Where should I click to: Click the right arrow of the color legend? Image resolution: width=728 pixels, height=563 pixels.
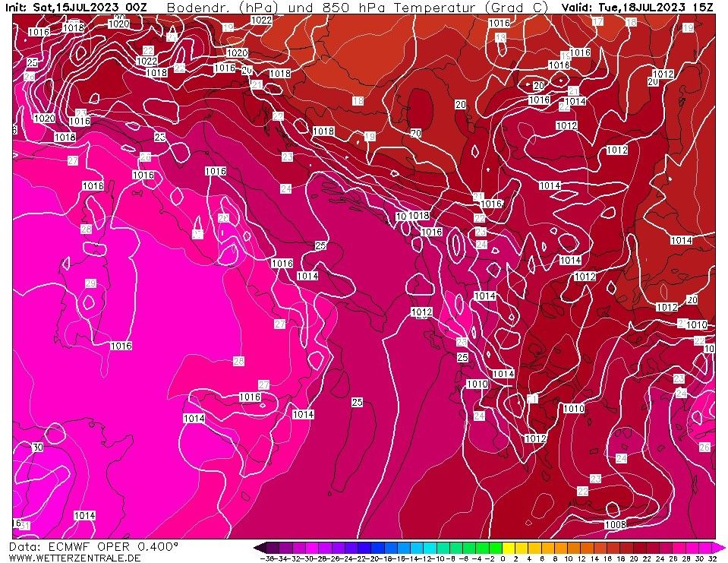coord(720,547)
